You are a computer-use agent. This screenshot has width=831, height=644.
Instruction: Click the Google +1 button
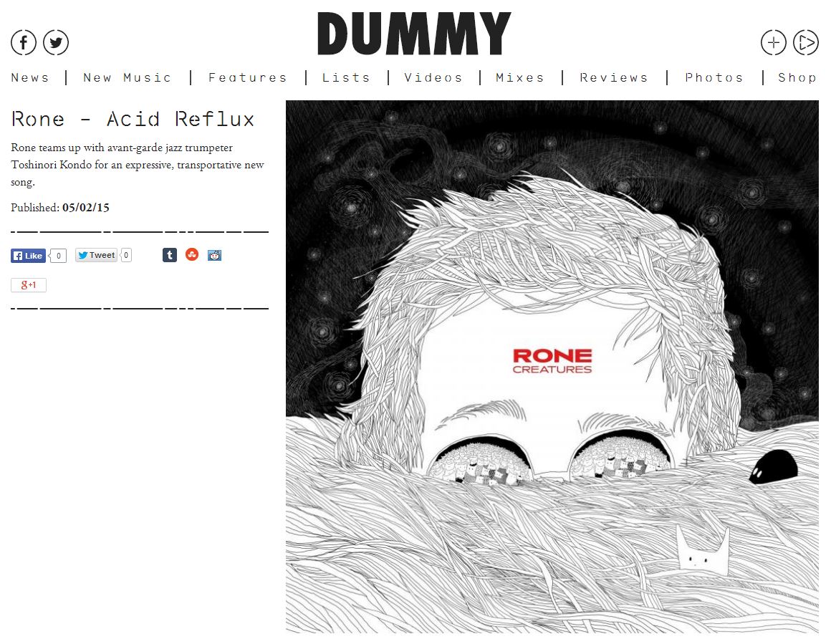[x=29, y=285]
